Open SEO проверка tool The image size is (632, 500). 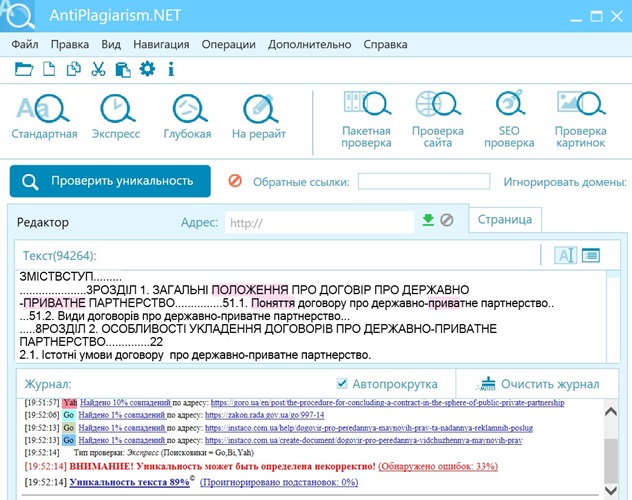pyautogui.click(x=509, y=120)
